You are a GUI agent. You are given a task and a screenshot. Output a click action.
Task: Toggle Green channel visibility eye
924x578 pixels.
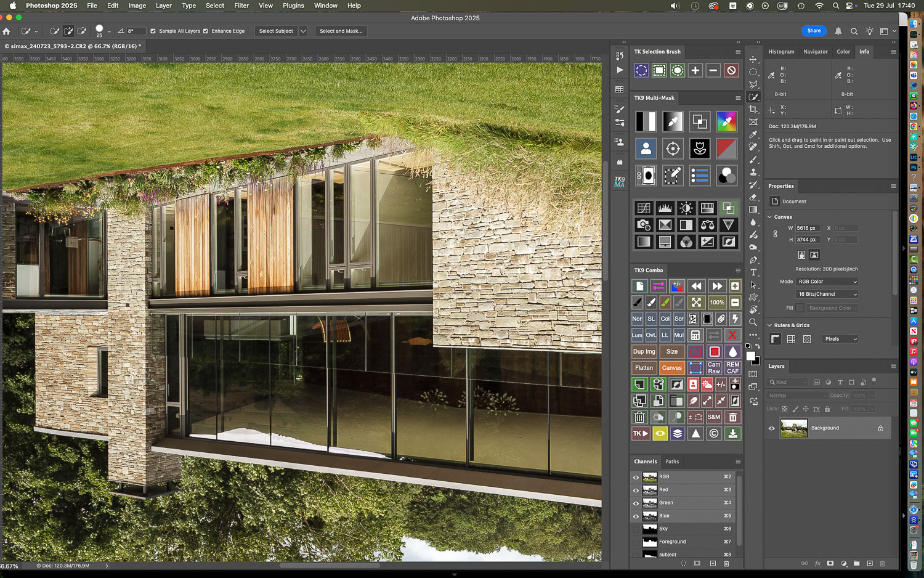pos(636,503)
